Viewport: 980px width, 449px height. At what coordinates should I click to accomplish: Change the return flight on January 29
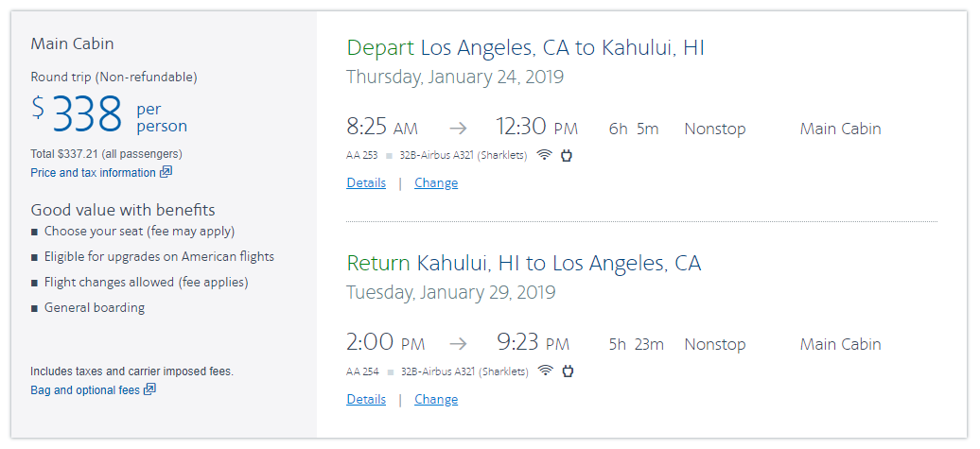[x=436, y=399]
